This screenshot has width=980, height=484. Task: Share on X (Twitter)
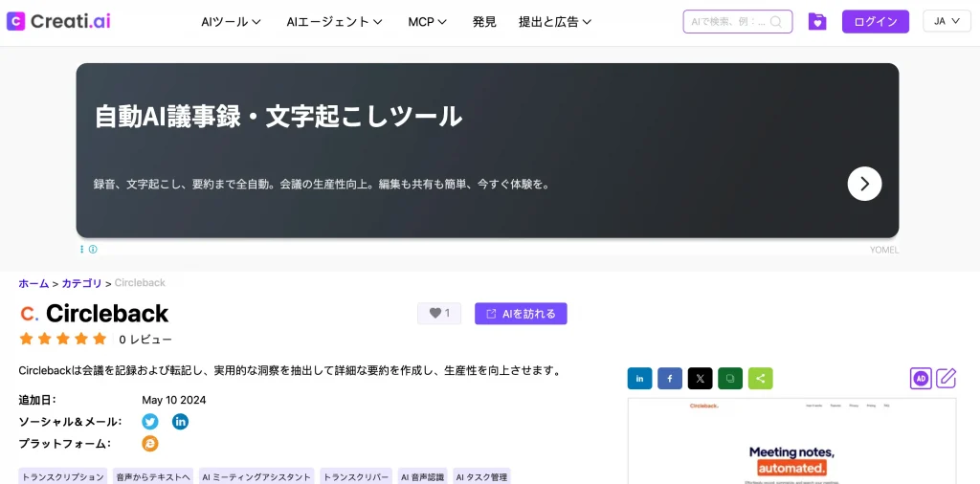coord(700,378)
